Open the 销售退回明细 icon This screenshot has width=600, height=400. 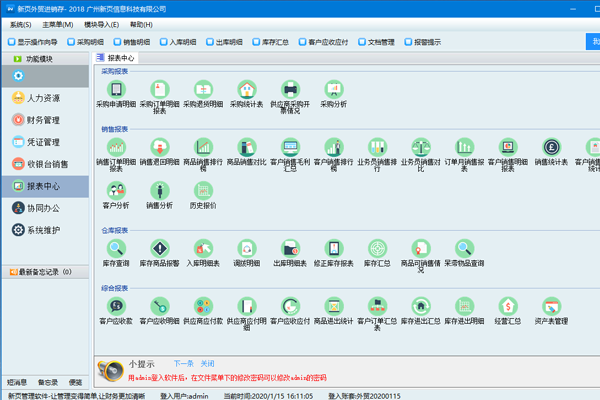click(x=160, y=147)
